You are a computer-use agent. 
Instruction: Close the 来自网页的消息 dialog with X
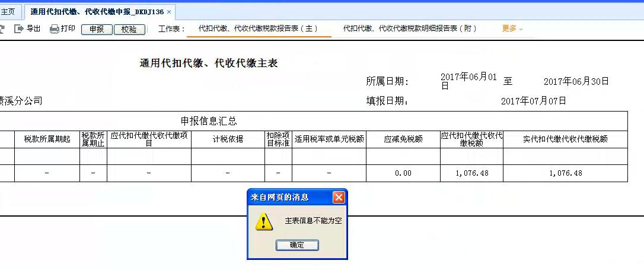tap(338, 197)
